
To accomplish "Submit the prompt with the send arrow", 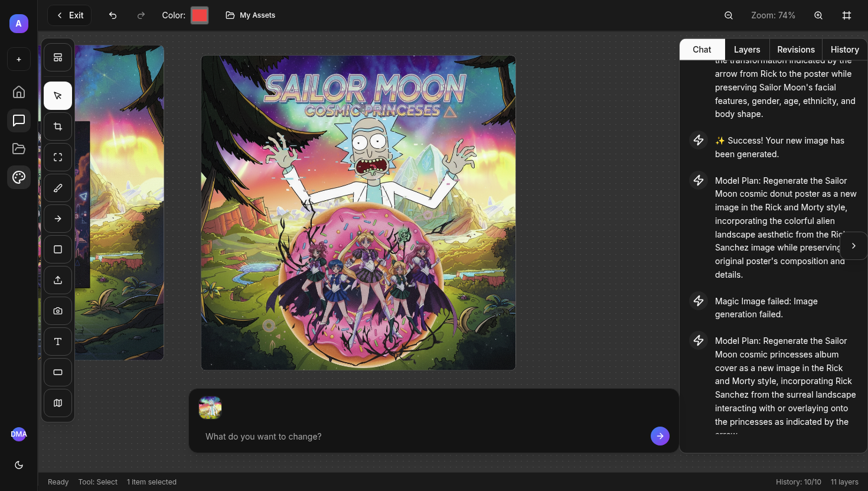I will 660,436.
